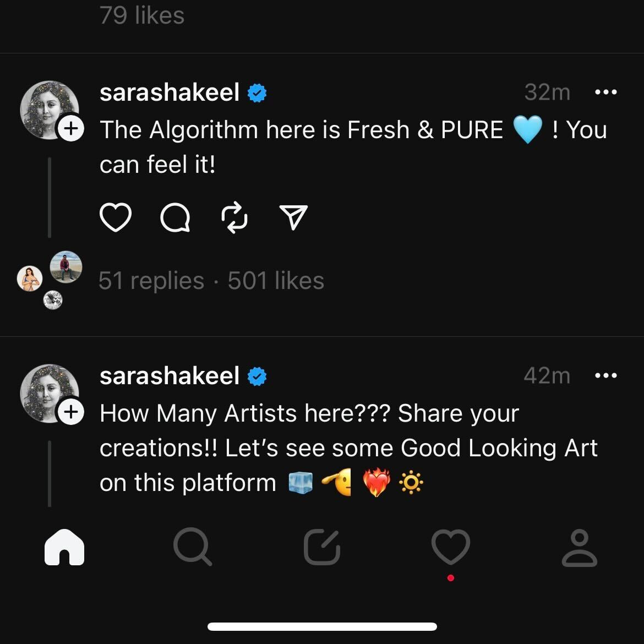The height and width of the screenshot is (644, 644).
Task: View the 501 likes list
Action: (276, 281)
